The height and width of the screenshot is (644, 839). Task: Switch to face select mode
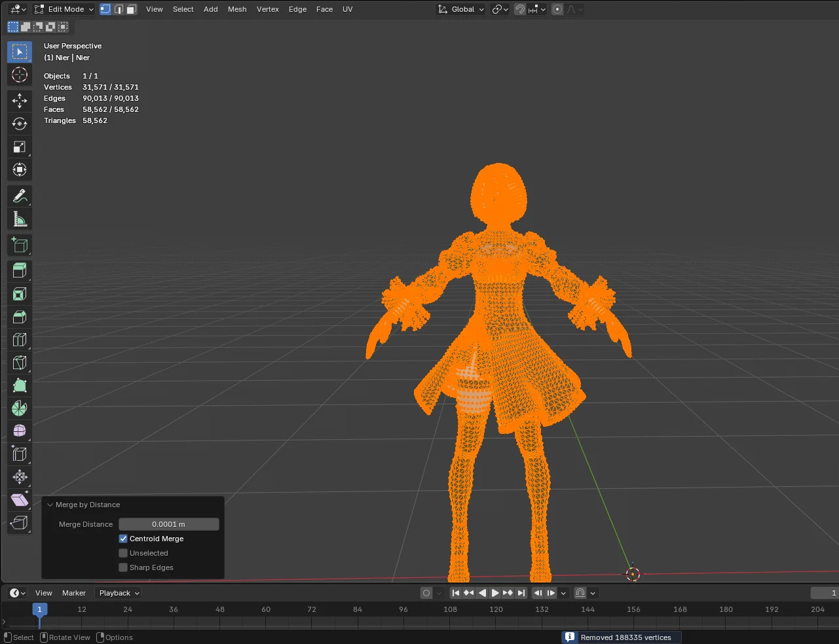(x=131, y=9)
